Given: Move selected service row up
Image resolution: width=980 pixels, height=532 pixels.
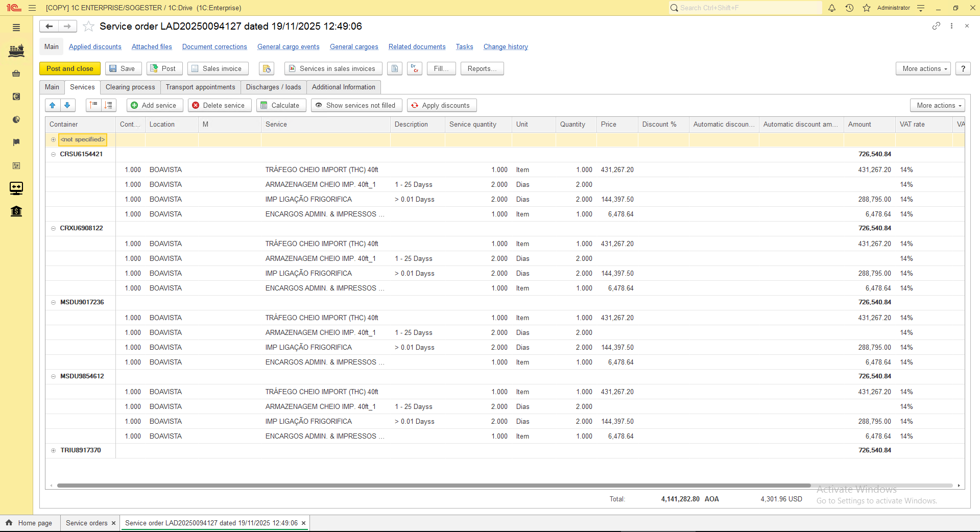Looking at the screenshot, I should (53, 105).
